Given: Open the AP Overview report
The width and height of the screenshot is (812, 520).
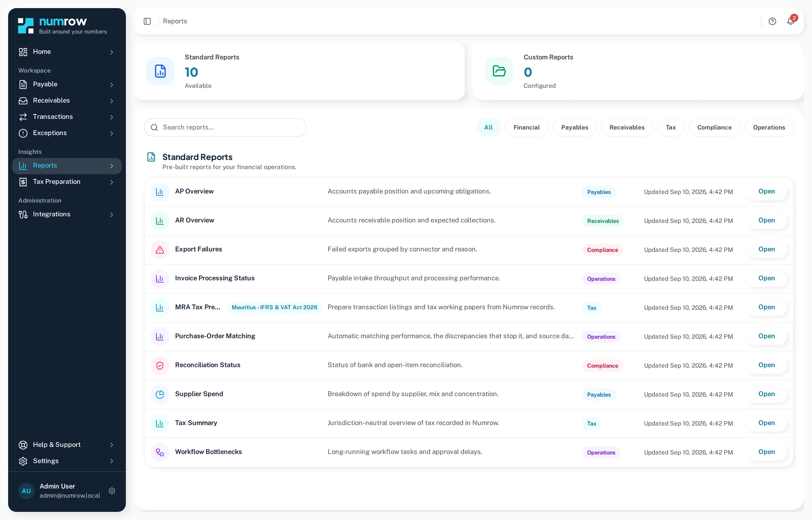Looking at the screenshot, I should pyautogui.click(x=767, y=191).
